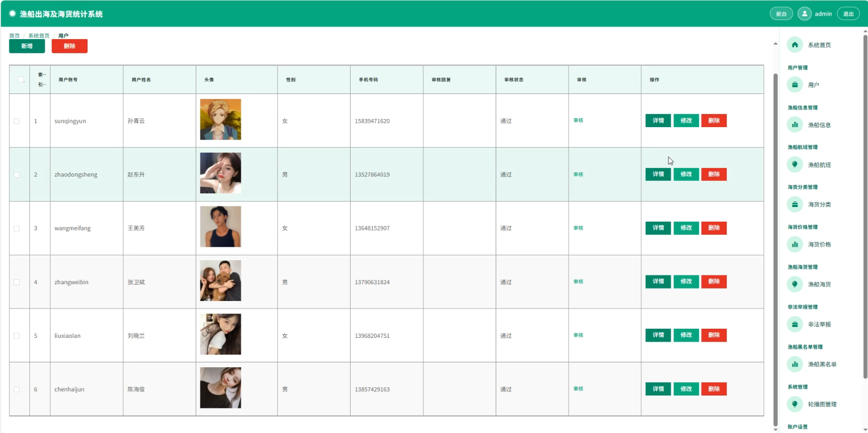
Task: Click 修改 for user chenhaijun
Action: click(686, 389)
